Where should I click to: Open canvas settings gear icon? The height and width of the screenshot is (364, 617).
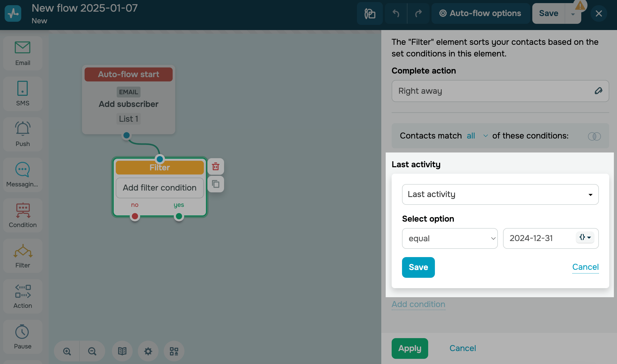click(x=148, y=351)
